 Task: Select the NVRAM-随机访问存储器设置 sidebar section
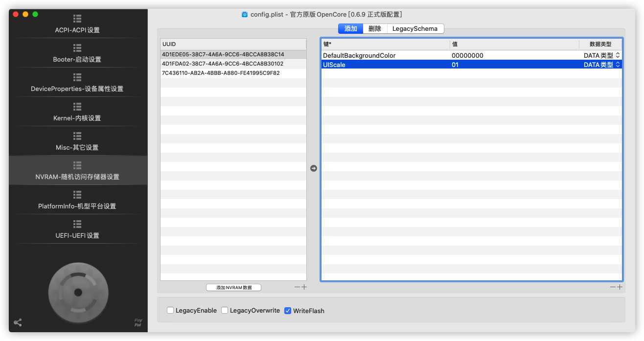[77, 171]
